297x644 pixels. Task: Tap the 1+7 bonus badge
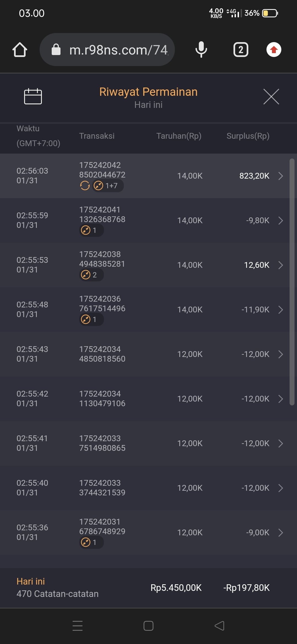pos(108,186)
